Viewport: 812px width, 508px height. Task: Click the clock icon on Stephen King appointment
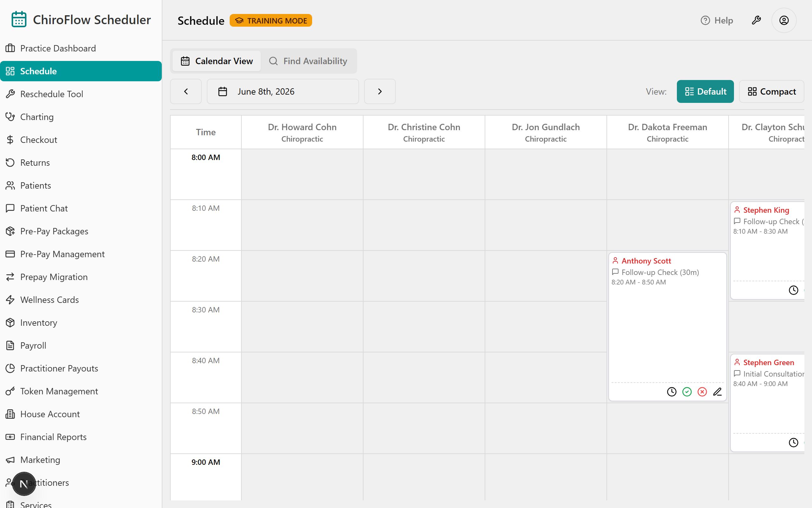click(794, 290)
